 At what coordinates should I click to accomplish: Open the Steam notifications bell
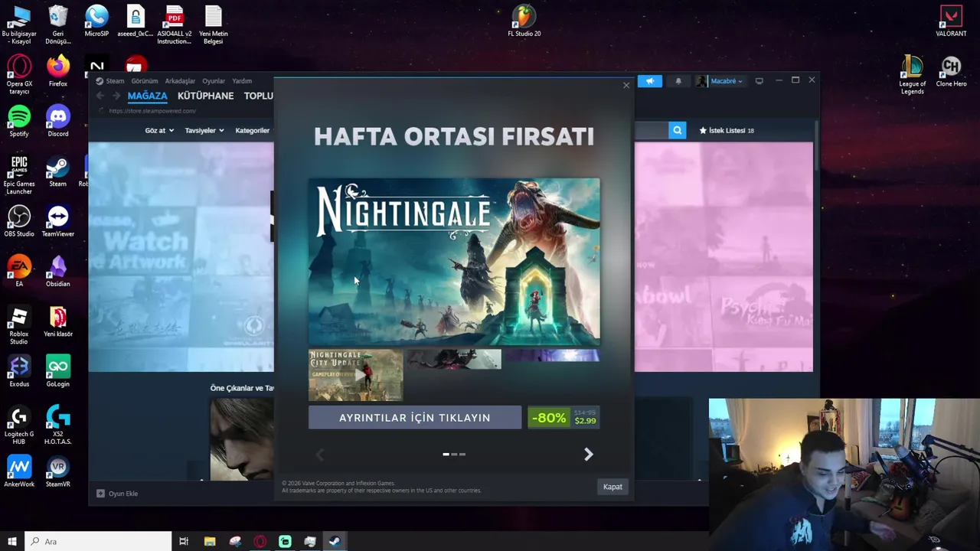678,80
